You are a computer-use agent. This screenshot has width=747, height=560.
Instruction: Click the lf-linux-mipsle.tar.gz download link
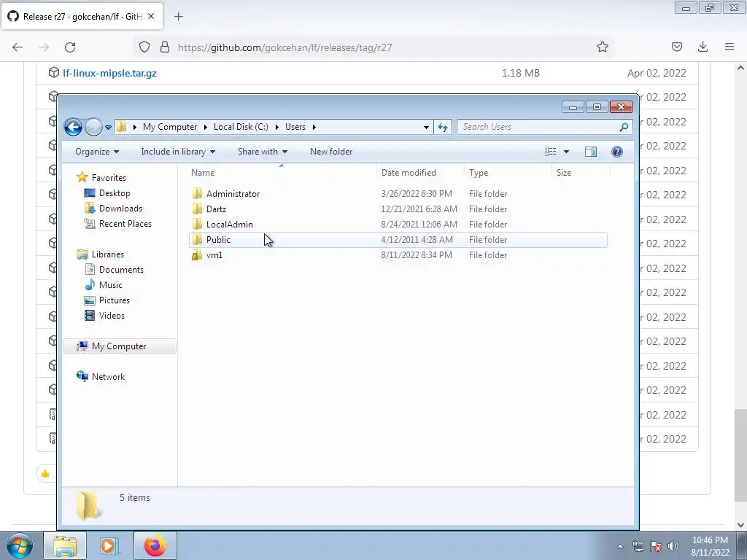(110, 74)
